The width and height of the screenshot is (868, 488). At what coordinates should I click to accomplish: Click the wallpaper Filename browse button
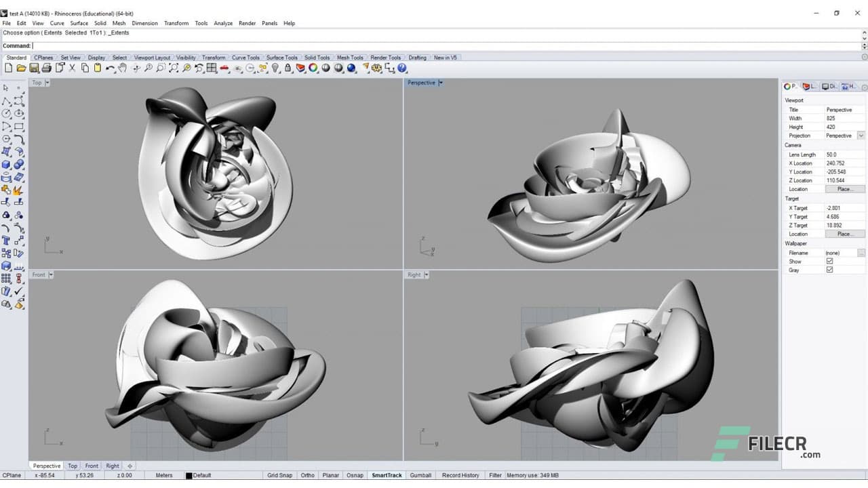point(861,253)
